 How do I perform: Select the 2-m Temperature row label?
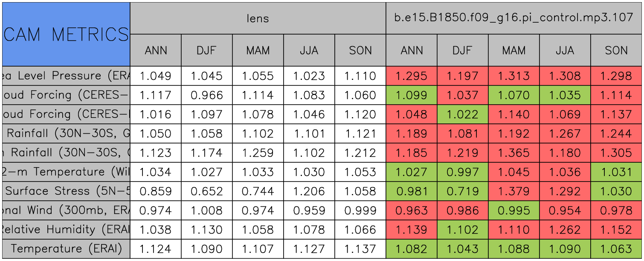click(x=66, y=172)
